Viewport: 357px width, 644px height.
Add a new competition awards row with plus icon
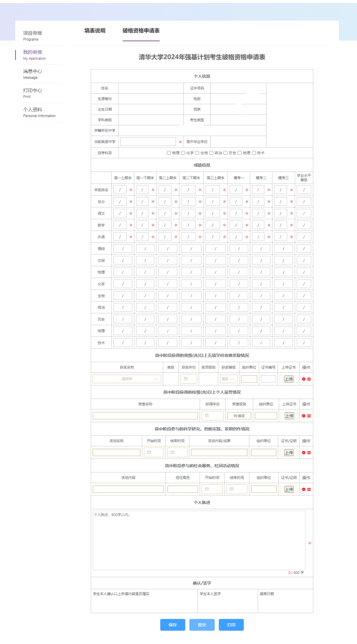tap(309, 379)
